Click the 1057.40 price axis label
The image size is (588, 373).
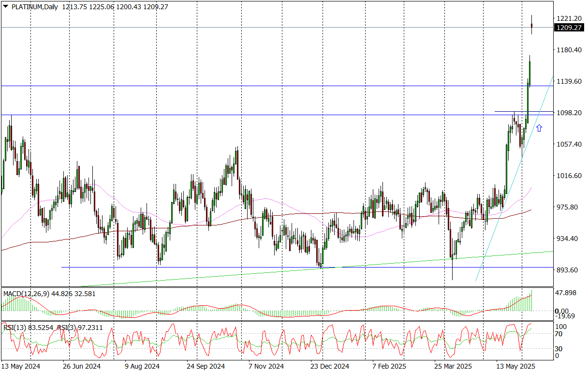[x=569, y=144]
